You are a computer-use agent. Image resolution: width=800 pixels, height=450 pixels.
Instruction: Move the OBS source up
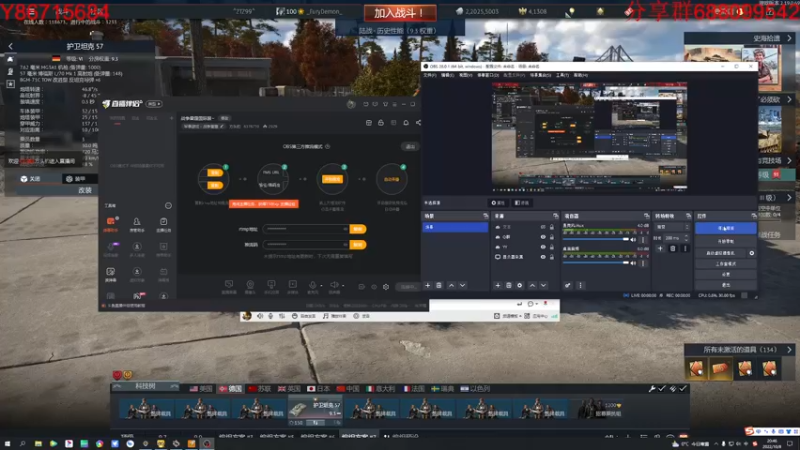pyautogui.click(x=532, y=285)
